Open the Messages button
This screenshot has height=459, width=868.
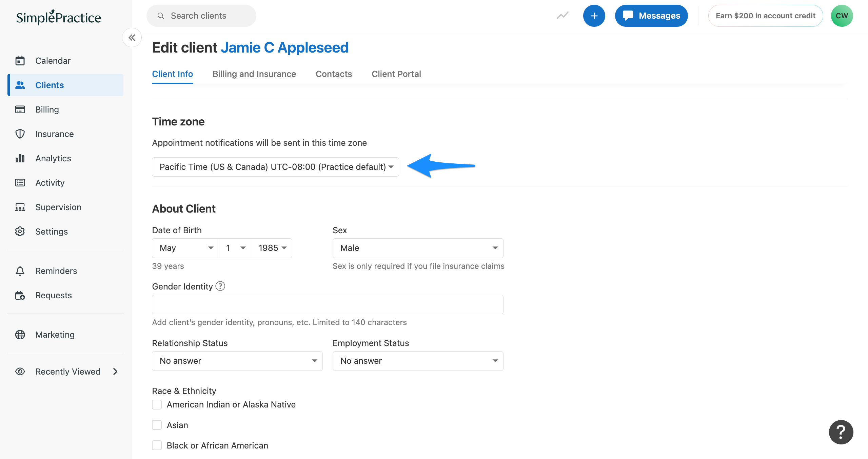[x=651, y=16]
